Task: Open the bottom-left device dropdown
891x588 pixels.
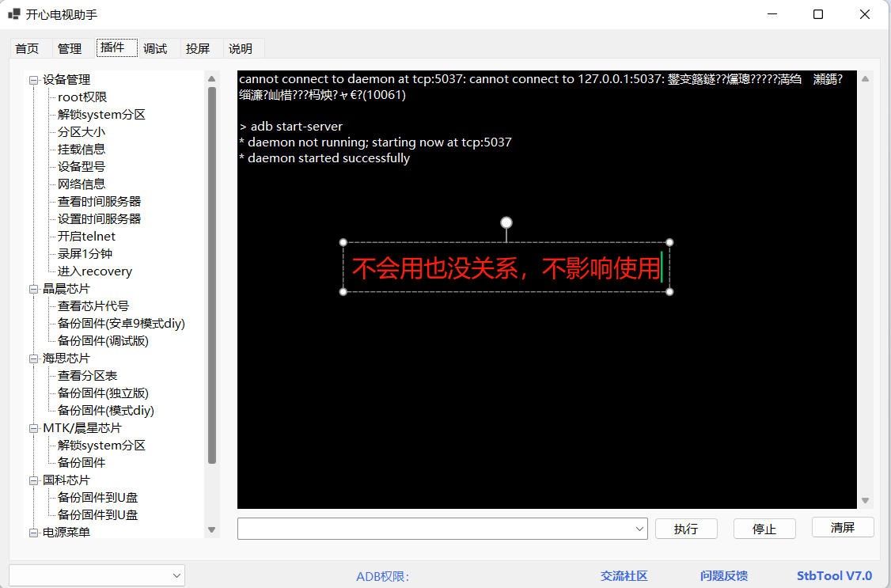Action: click(176, 575)
